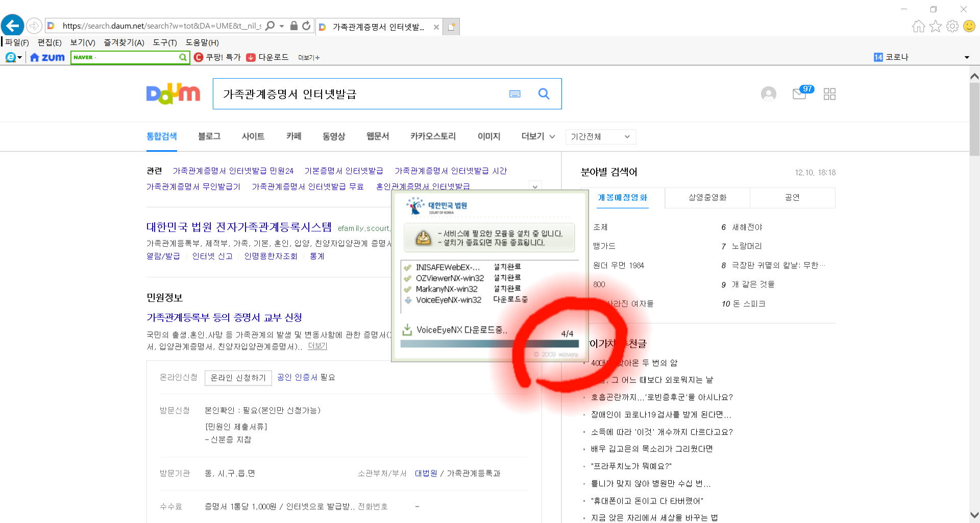Open the 기간전체 period dropdown
Viewport: 980px width, 523px height.
pos(601,136)
